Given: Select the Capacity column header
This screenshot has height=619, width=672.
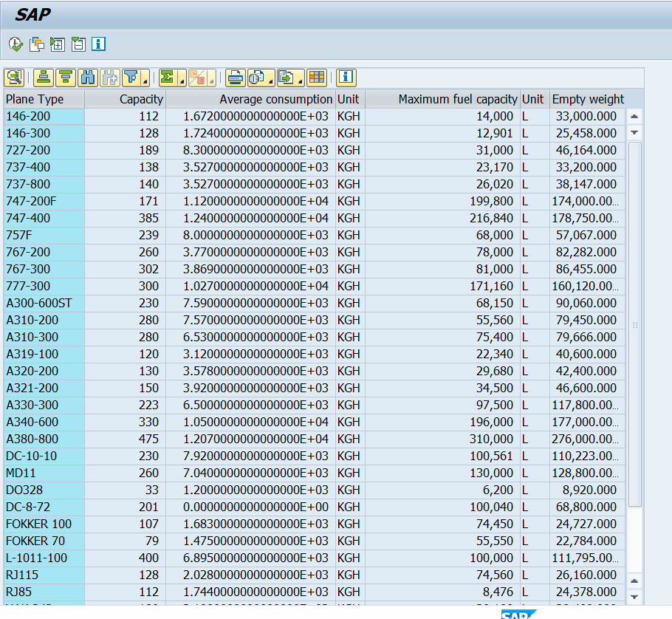Looking at the screenshot, I should [x=125, y=99].
